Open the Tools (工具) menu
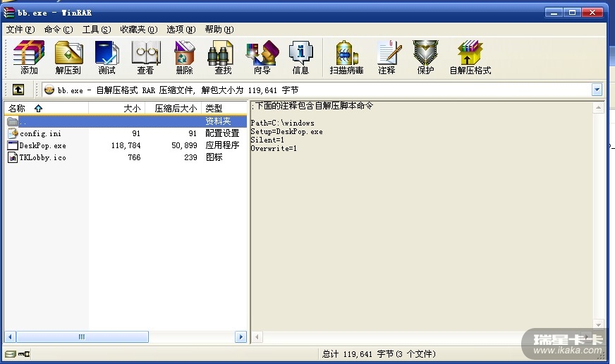615x364 pixels. coord(97,30)
